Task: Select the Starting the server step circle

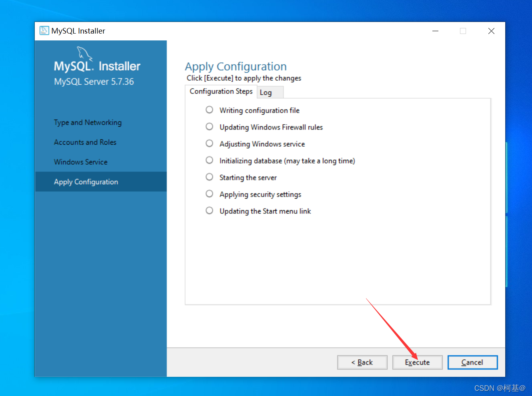Action: (209, 177)
